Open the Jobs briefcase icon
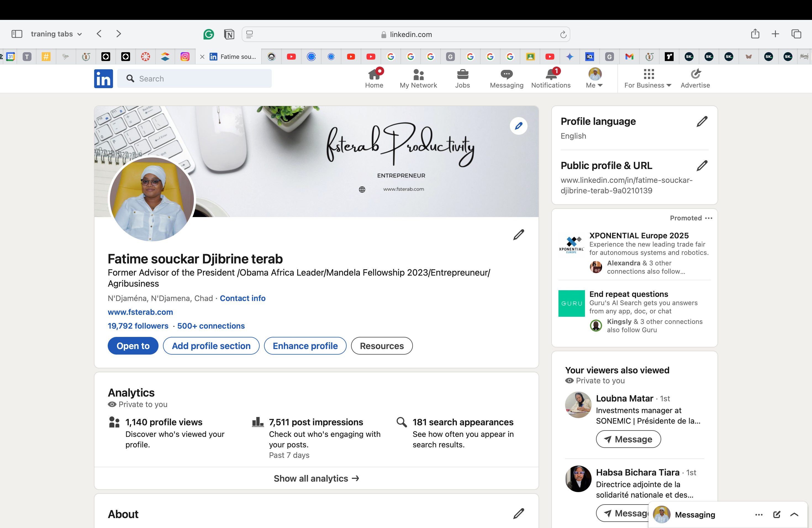The height and width of the screenshot is (528, 812). 462,74
